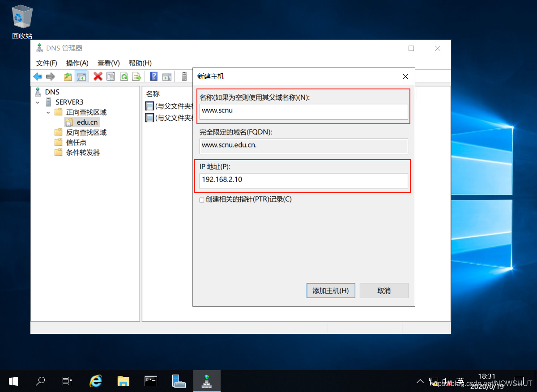This screenshot has height=392, width=537.
Task: Click the 取消 button in dialog
Action: [384, 291]
